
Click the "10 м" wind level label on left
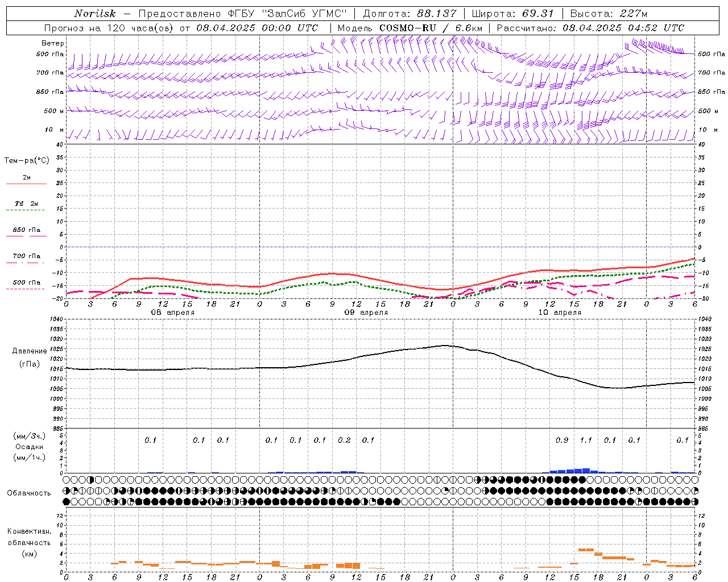55,130
